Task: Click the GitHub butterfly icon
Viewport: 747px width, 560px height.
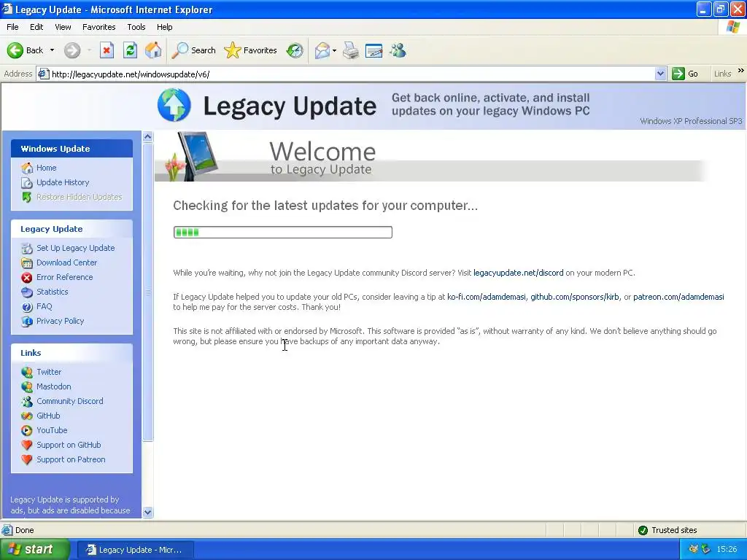Action: click(x=27, y=416)
